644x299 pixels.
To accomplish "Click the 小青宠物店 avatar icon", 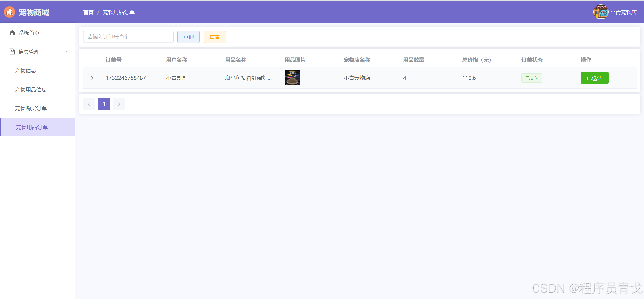I will [600, 12].
